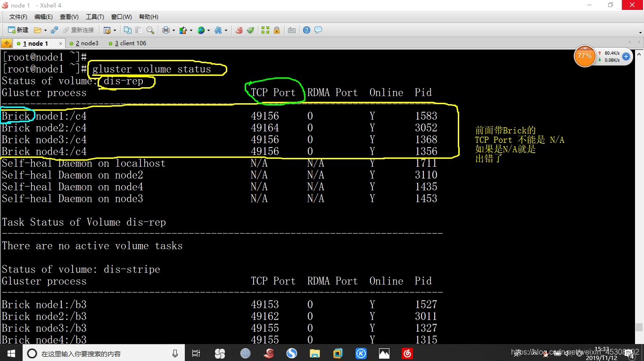Click the blue plus on speed widget
The height and width of the screenshot is (361, 644).
[x=626, y=57]
